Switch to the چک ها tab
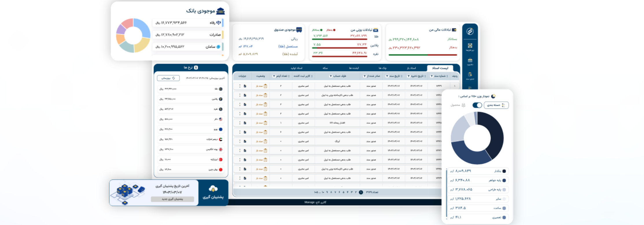Image resolution: width=644 pixels, height=225 pixels. click(x=382, y=68)
